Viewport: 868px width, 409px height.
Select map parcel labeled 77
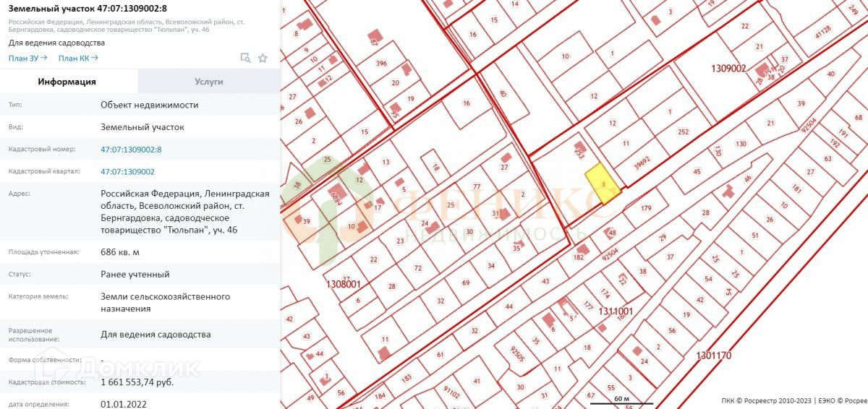477,187
